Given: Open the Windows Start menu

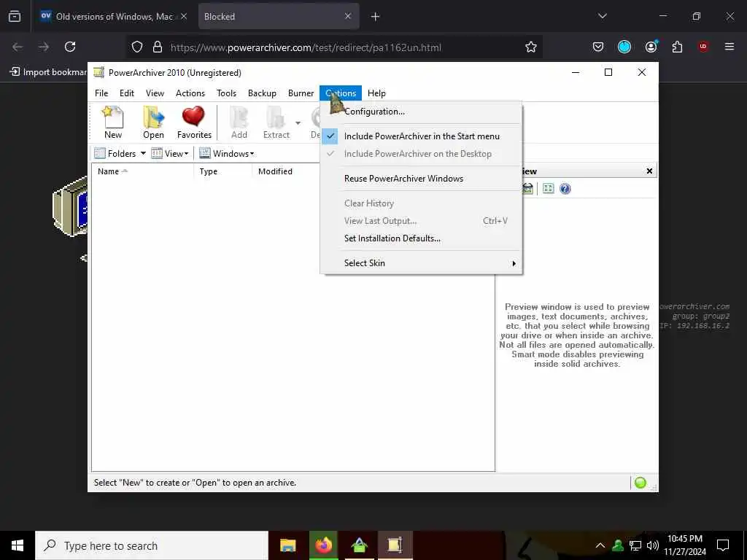Looking at the screenshot, I should tap(18, 545).
